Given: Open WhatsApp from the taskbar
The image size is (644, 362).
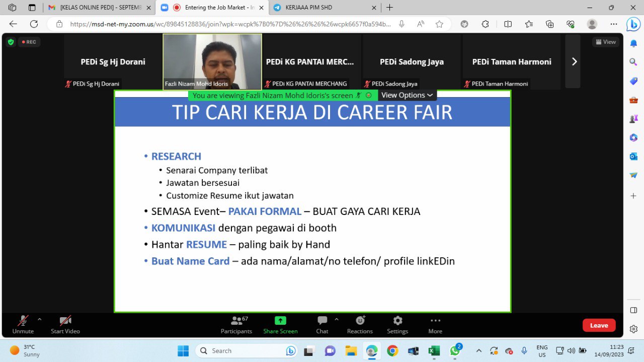Looking at the screenshot, I should [x=455, y=350].
